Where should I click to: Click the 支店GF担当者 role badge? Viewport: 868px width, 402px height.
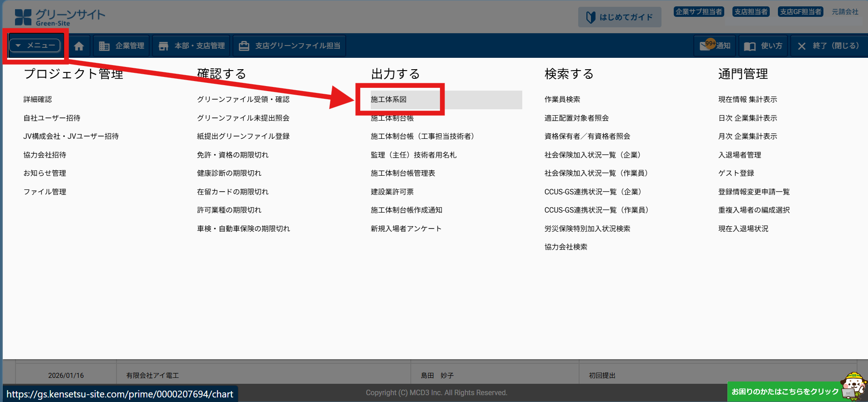click(800, 12)
